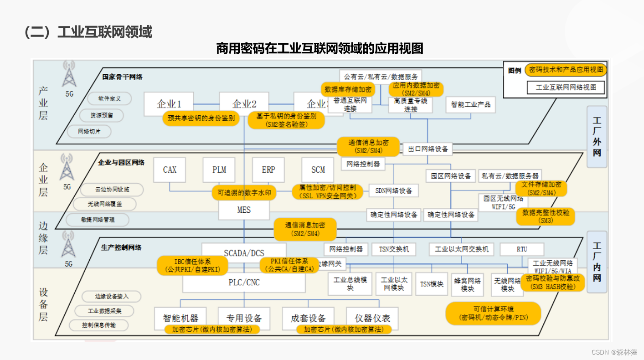Viewport: 644px width, 360px height.
Task: Select the PLC/CNC box
Action: pyautogui.click(x=244, y=283)
